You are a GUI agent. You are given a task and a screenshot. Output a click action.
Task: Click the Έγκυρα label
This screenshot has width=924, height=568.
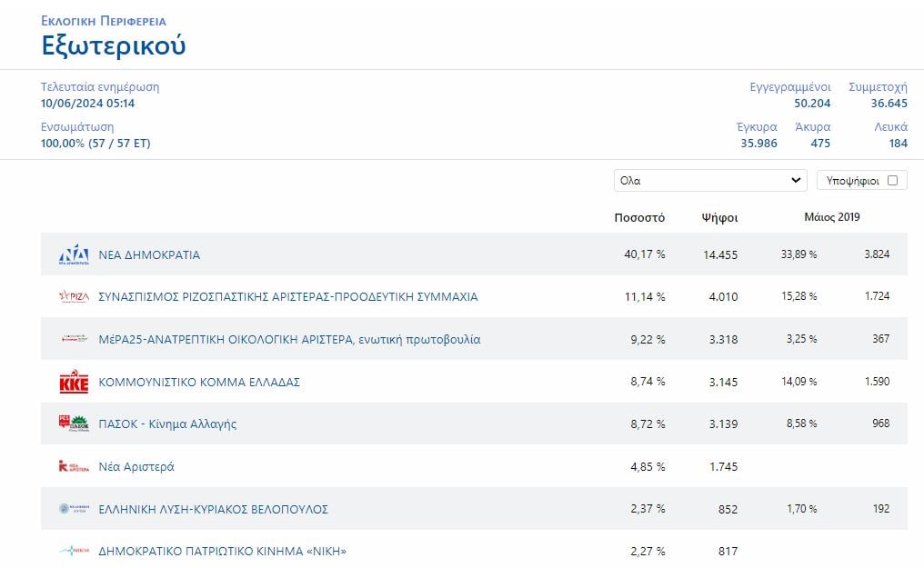click(757, 127)
